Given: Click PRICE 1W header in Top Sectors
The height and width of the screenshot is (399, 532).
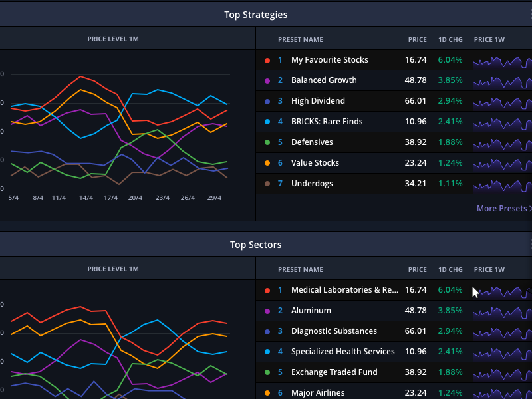Looking at the screenshot, I should click(489, 270).
